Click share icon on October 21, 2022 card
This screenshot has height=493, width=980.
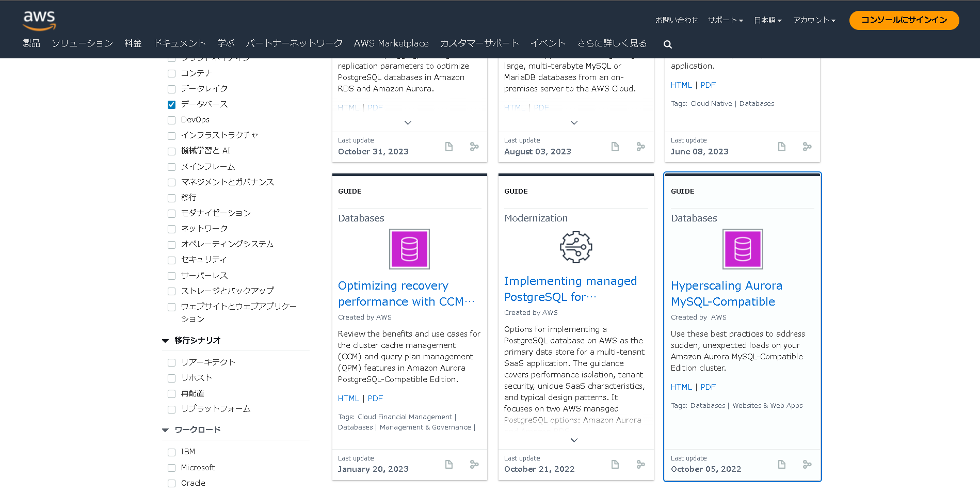click(x=640, y=465)
